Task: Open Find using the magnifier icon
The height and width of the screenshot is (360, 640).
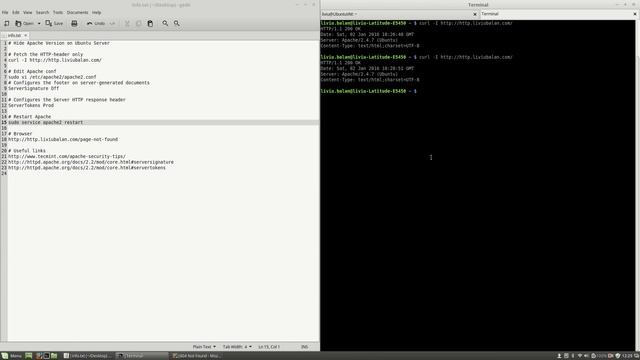Action: tap(165, 24)
